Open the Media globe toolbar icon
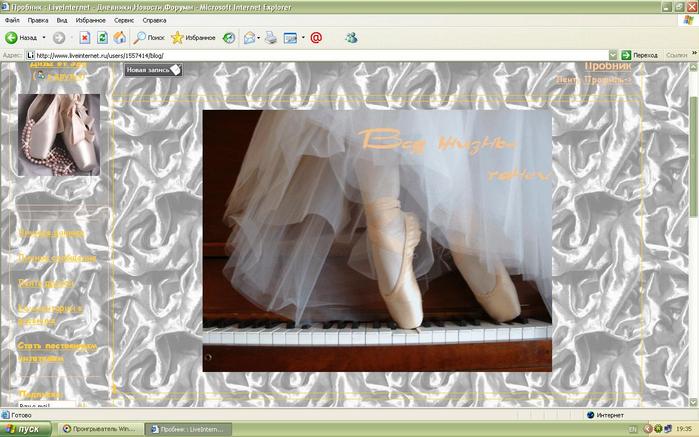Screen dimensions: 699x437 pyautogui.click(x=229, y=38)
